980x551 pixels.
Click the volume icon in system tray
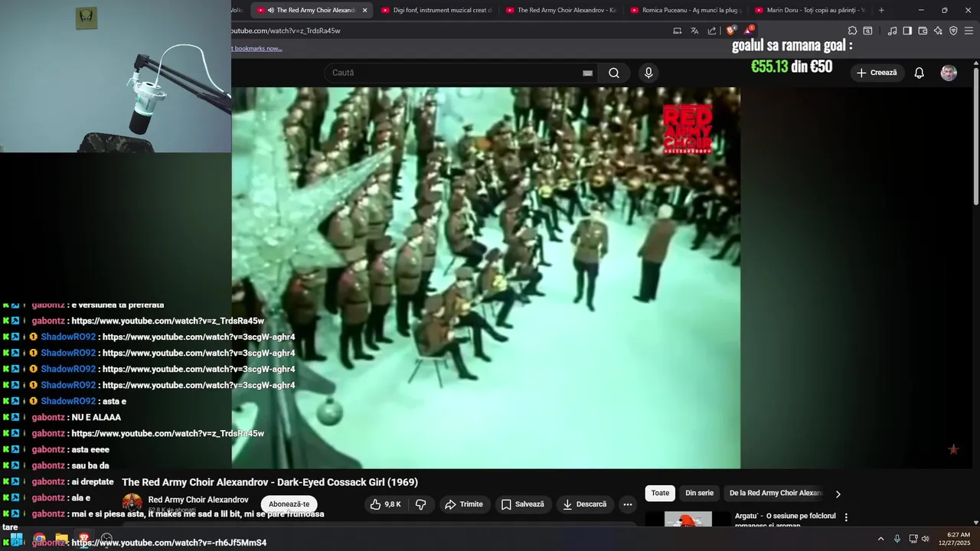[926, 539]
